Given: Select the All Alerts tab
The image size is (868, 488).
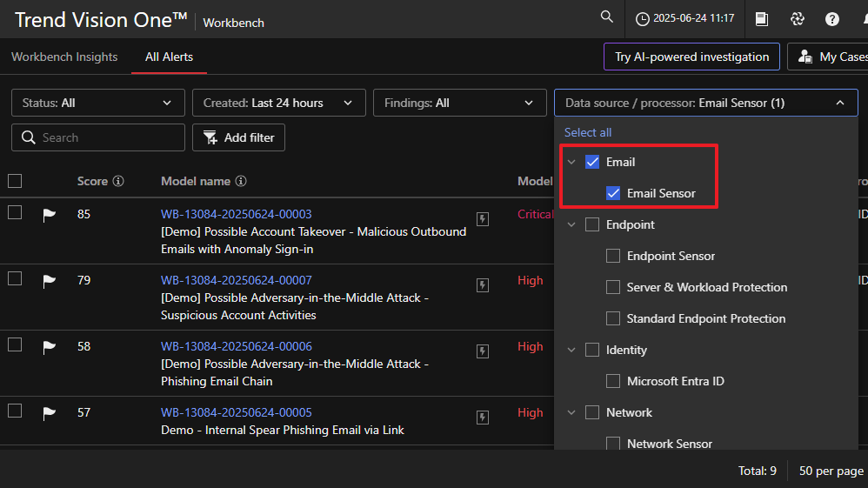Looking at the screenshot, I should (169, 57).
